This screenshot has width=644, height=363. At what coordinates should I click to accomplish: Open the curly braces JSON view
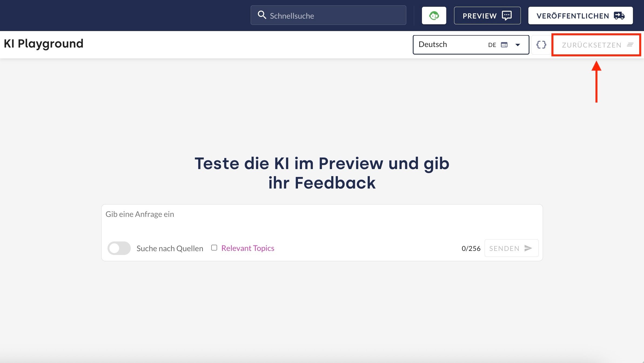[541, 45]
